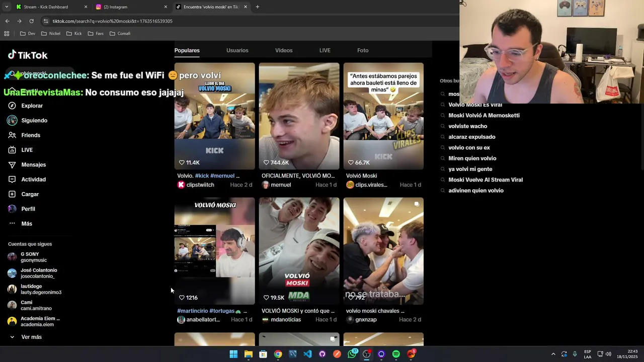Open Actividad notifications
Image resolution: width=644 pixels, height=362 pixels.
(27, 179)
